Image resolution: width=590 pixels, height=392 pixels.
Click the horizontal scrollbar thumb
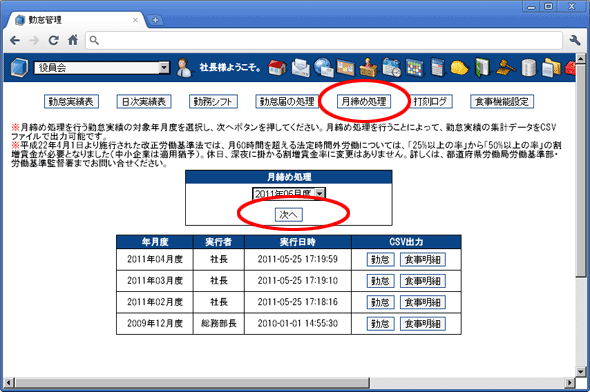(x=192, y=383)
